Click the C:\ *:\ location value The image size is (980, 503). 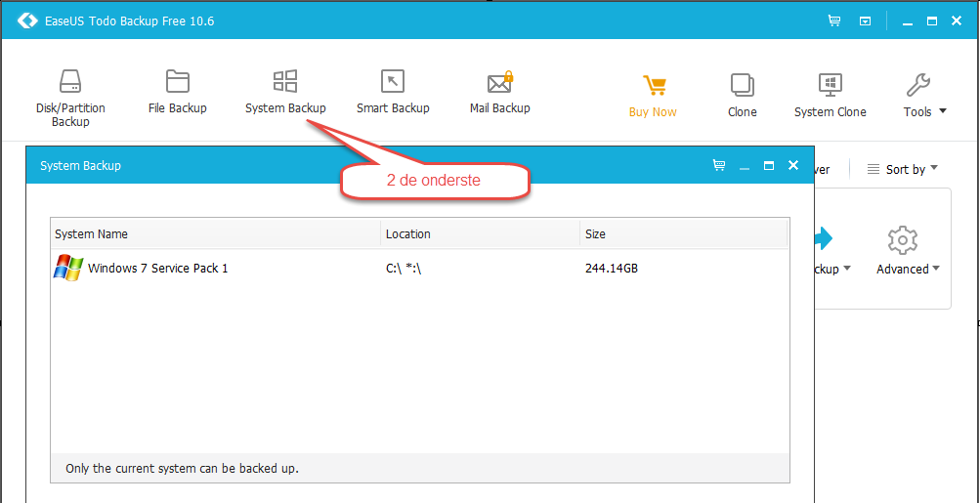[x=404, y=269]
